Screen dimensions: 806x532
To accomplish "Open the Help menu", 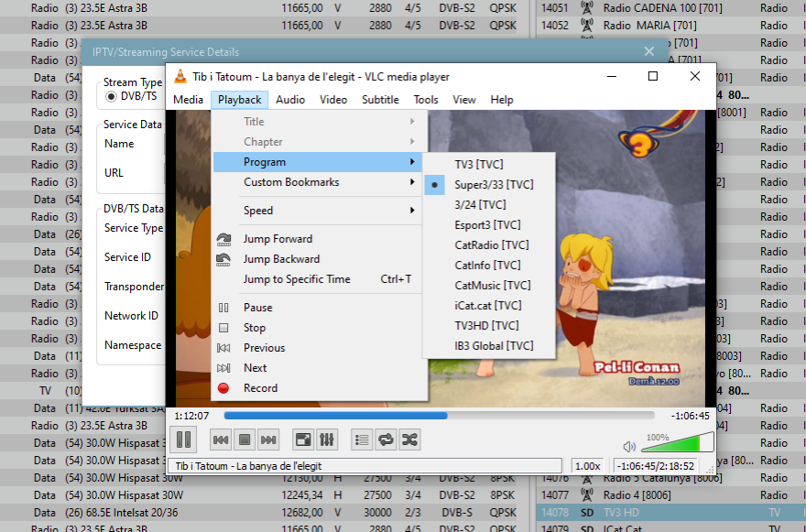I will click(502, 100).
